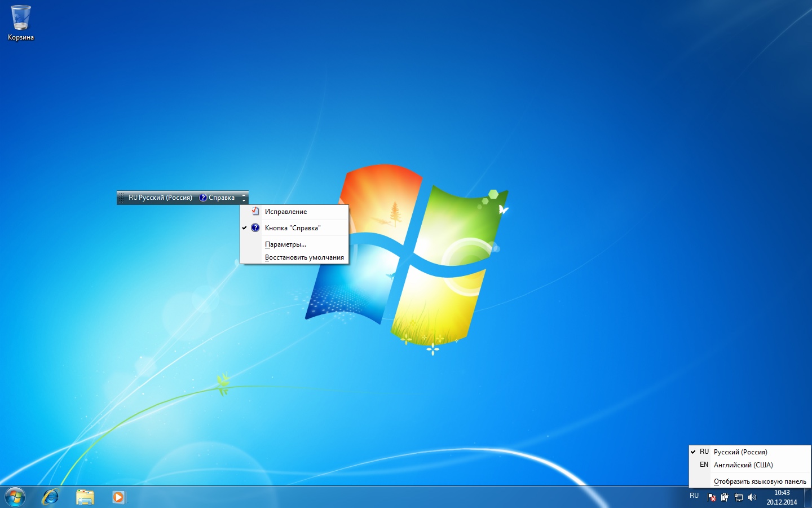The height and width of the screenshot is (508, 812).
Task: Launch Internet Explorer from the taskbar
Action: [x=50, y=497]
